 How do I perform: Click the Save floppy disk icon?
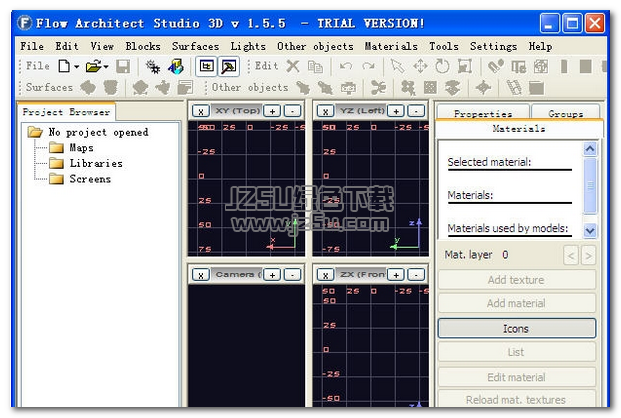coord(123,66)
